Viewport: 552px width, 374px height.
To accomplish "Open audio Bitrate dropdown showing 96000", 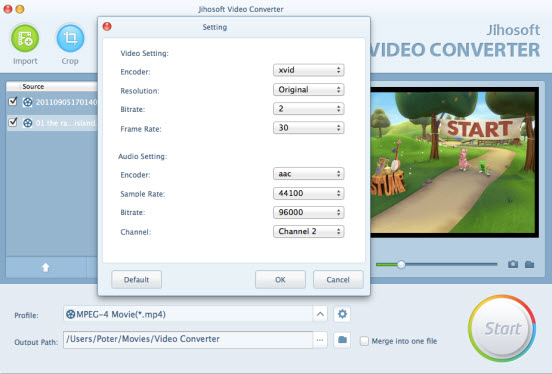I will point(308,212).
